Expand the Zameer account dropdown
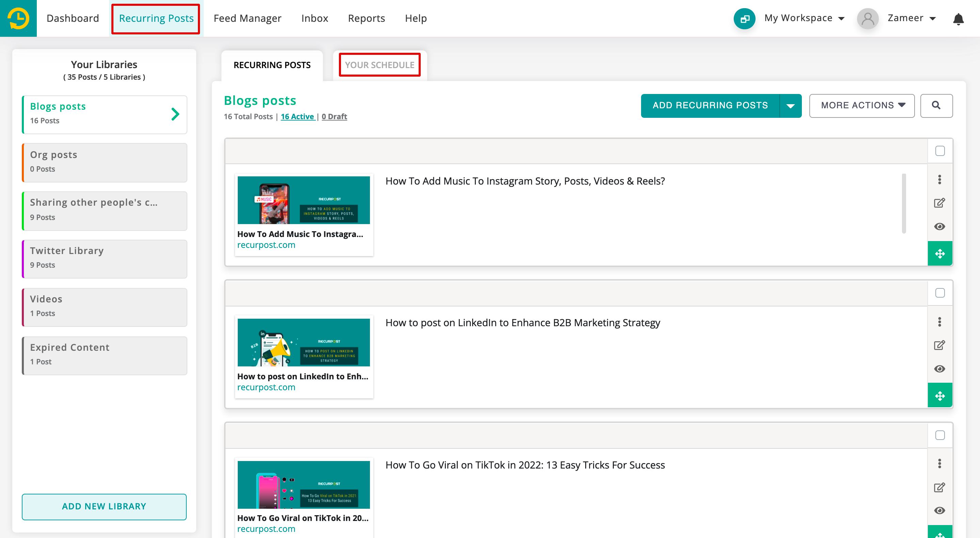Image resolution: width=980 pixels, height=538 pixels. (912, 18)
